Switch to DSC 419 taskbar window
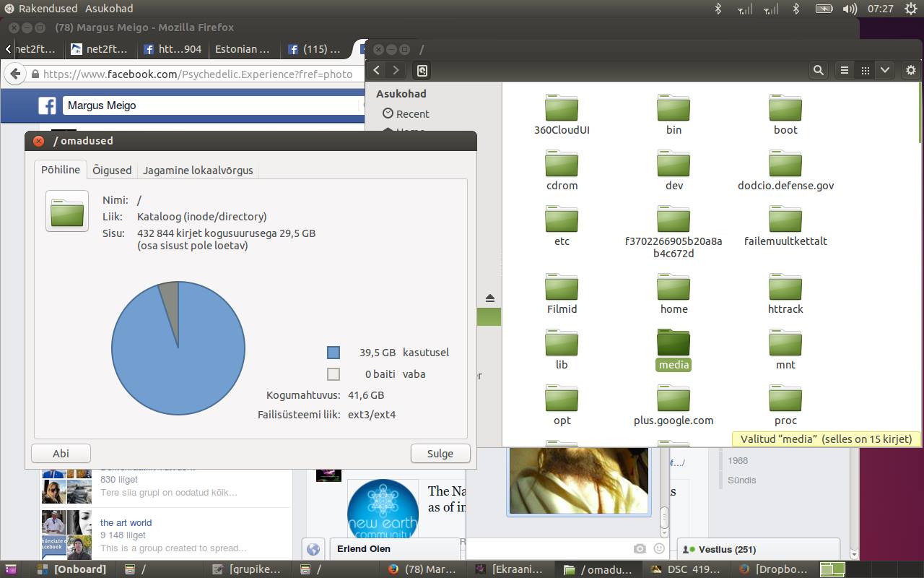 (686, 569)
